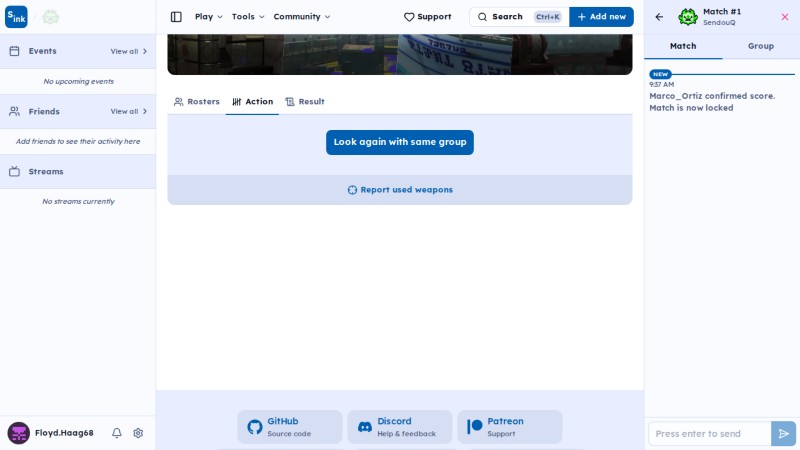The image size is (800, 450).
Task: Switch to the Group chat tab
Action: point(761,46)
